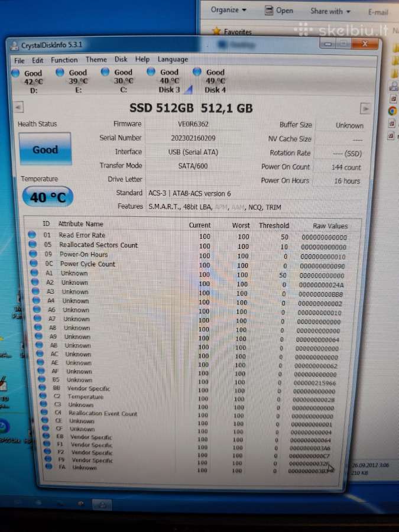The width and height of the screenshot is (399, 532).
Task: Click the status dot for Read Error Rate
Action: [x=32, y=234]
